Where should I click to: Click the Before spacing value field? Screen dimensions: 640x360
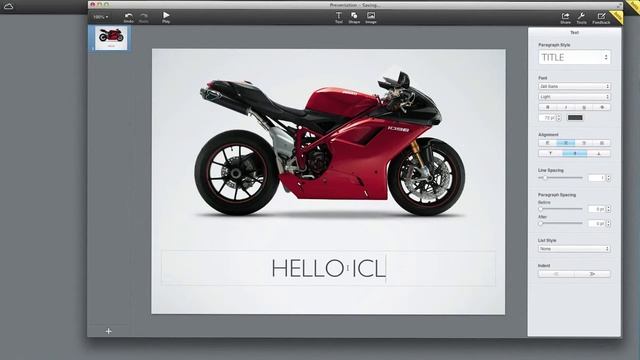(597, 209)
